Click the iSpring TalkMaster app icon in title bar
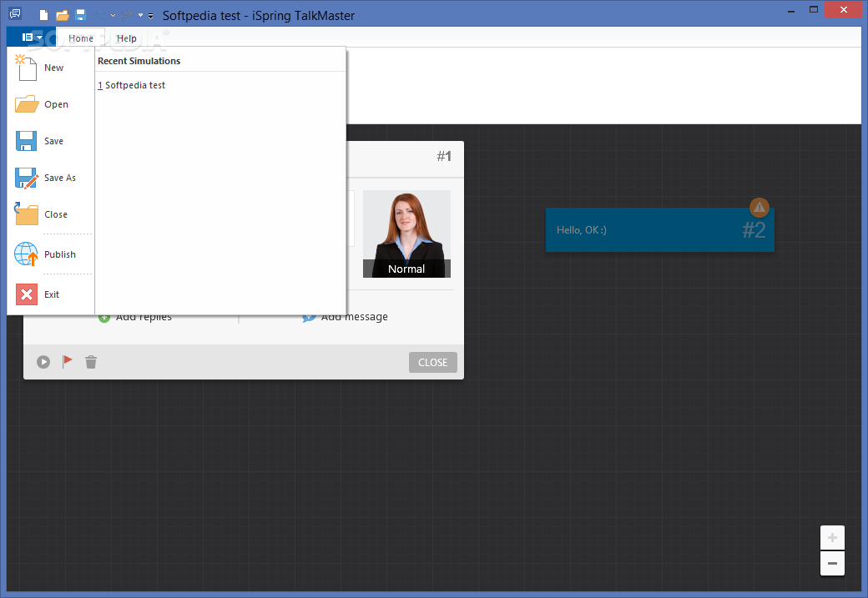This screenshot has height=598, width=868. pos(15,14)
